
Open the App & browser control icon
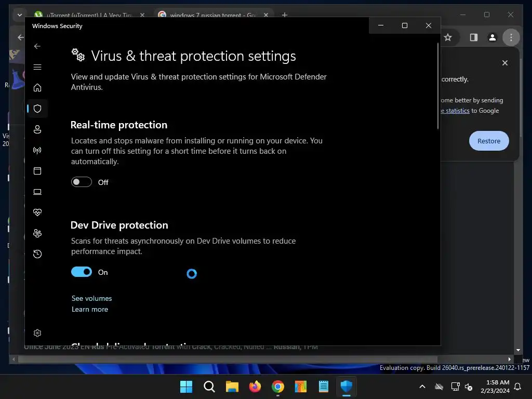coord(37,170)
